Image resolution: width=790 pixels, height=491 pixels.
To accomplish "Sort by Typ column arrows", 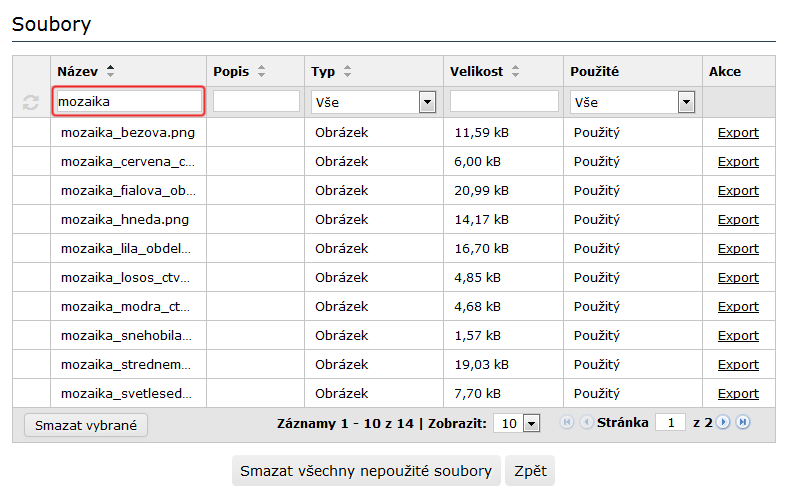I will (348, 72).
